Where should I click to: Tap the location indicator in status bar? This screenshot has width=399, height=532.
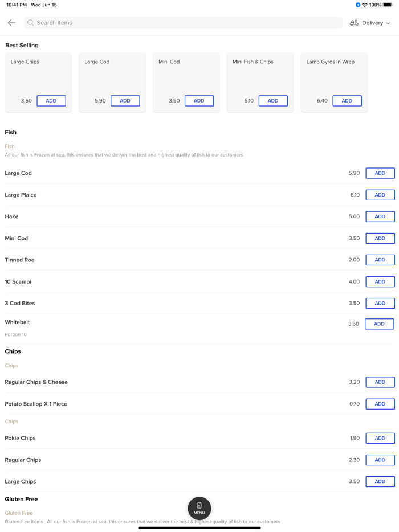click(x=358, y=5)
